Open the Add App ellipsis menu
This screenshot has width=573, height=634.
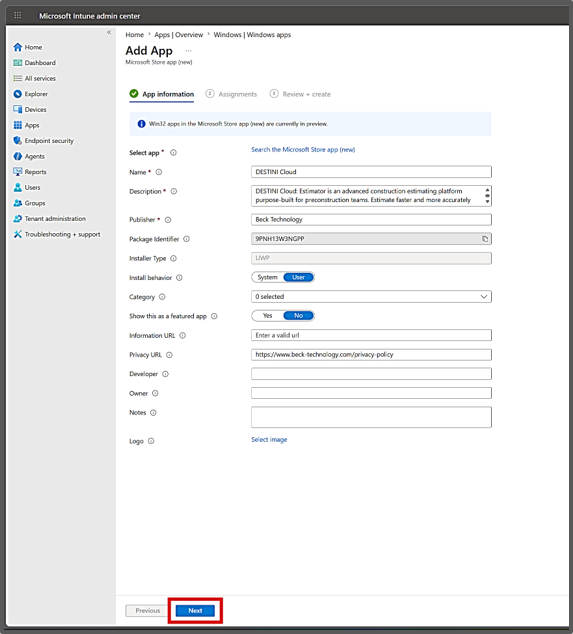tap(188, 51)
